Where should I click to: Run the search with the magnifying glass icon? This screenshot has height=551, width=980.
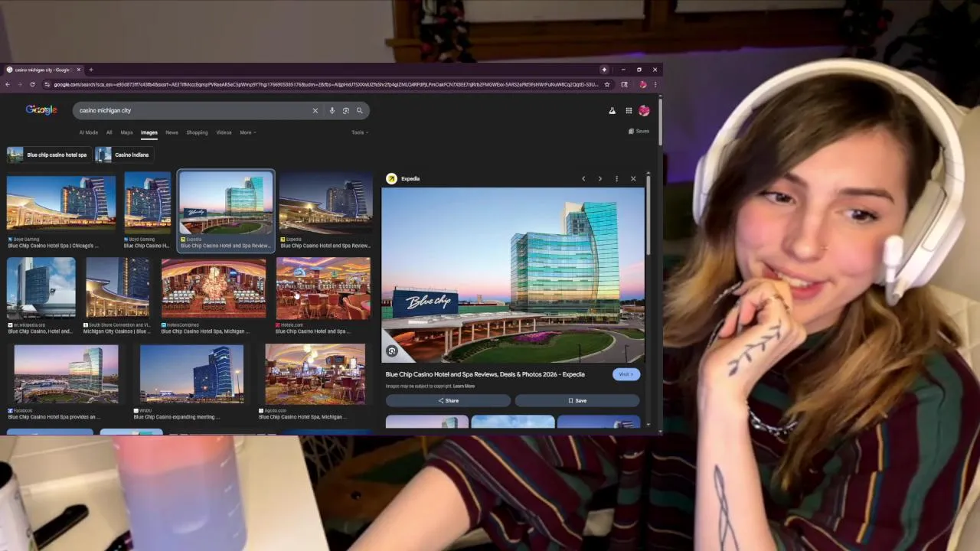(359, 110)
